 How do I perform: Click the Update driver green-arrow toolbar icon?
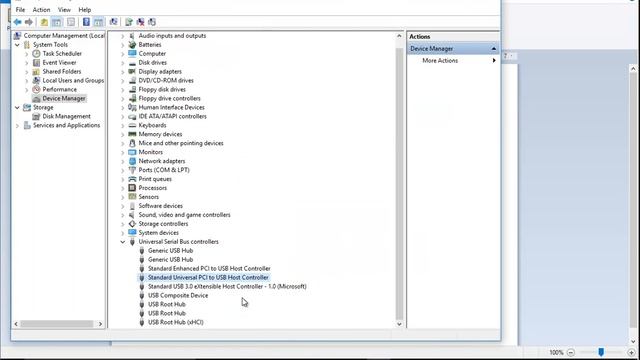[x=129, y=22]
